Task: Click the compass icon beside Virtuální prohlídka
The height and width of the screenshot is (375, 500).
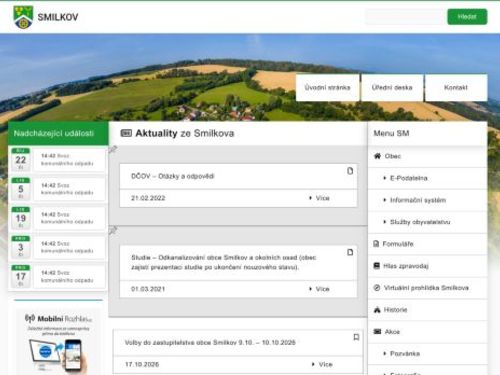Action: (377, 288)
